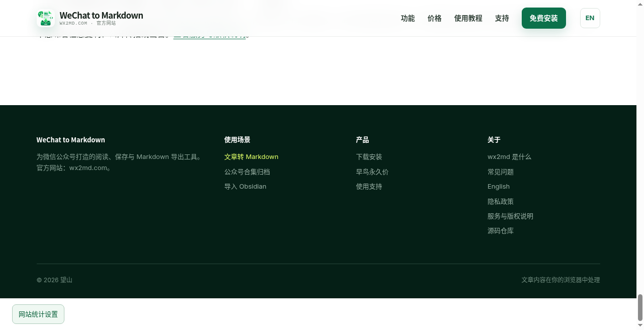This screenshot has height=330, width=644.
Task: Open the 服务与版权说明 link
Action: 510,216
